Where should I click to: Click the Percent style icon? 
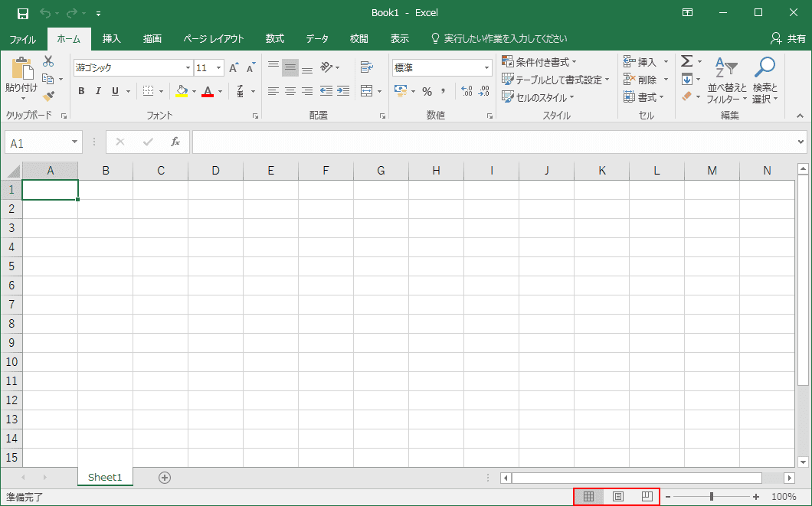(427, 92)
